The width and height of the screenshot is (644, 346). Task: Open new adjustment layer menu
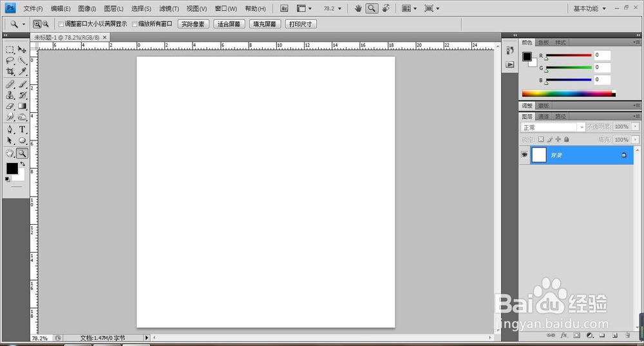[x=589, y=335]
